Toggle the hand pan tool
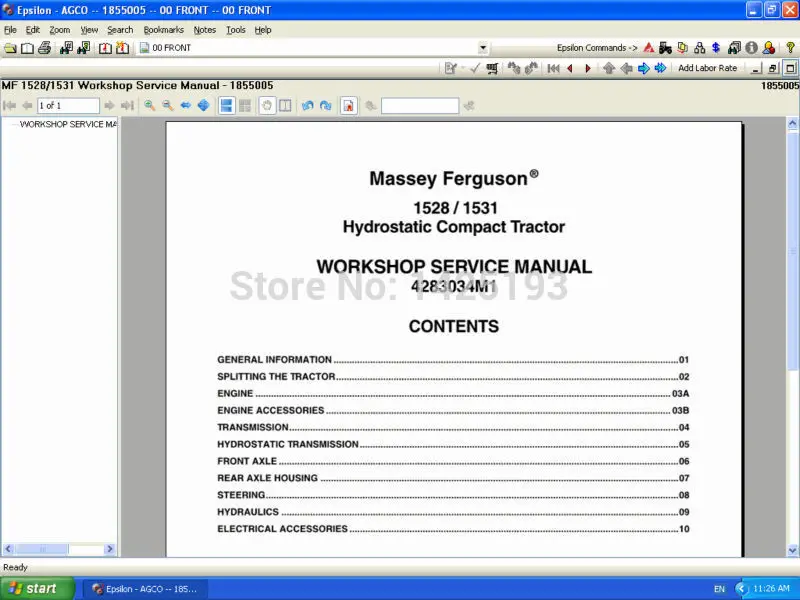This screenshot has height=600, width=800. 267,106
